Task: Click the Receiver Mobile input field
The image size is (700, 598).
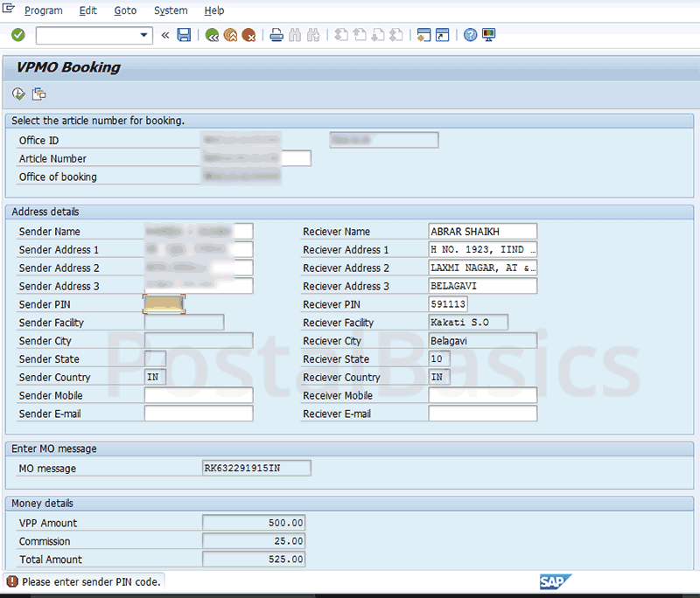Action: (x=482, y=395)
